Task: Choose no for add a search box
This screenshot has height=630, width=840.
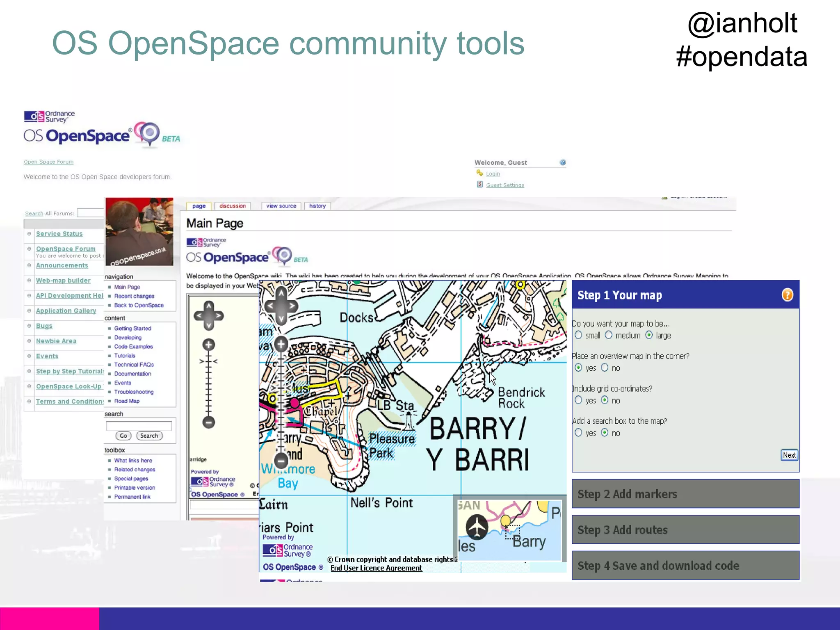Action: 605,432
